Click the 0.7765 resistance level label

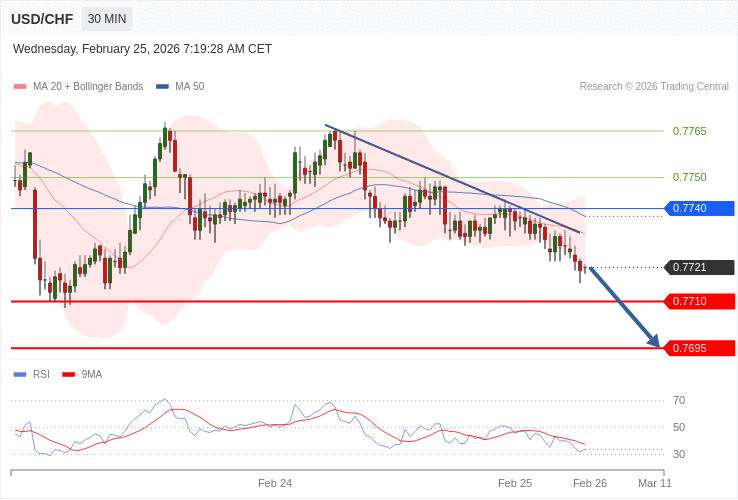point(690,131)
